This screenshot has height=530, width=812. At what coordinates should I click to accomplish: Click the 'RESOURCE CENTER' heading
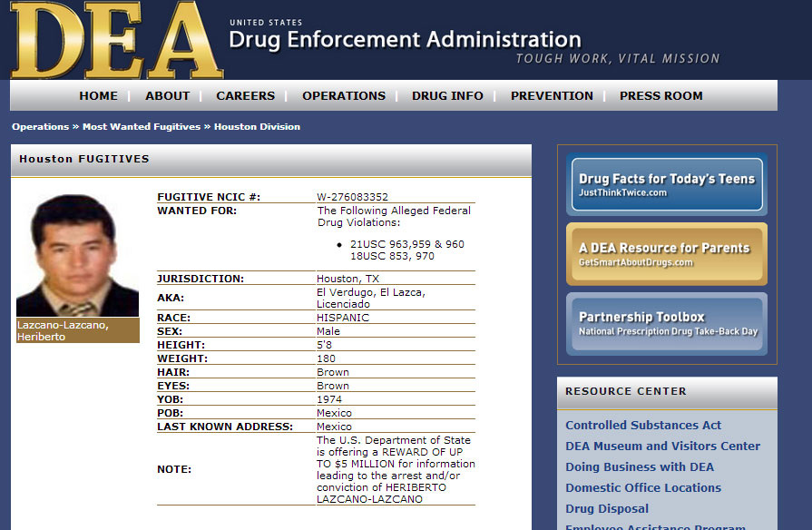(x=626, y=391)
